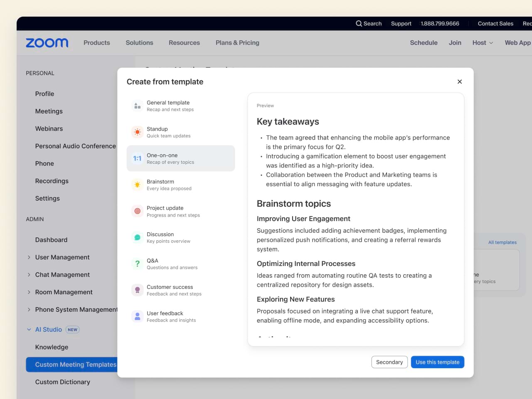The height and width of the screenshot is (399, 532).
Task: Click the General template shapes icon
Action: (x=137, y=106)
